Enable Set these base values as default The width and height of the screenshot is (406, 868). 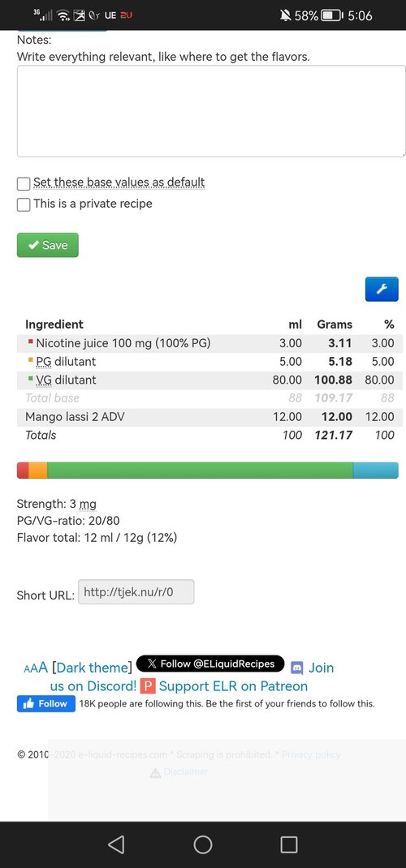[x=24, y=183]
